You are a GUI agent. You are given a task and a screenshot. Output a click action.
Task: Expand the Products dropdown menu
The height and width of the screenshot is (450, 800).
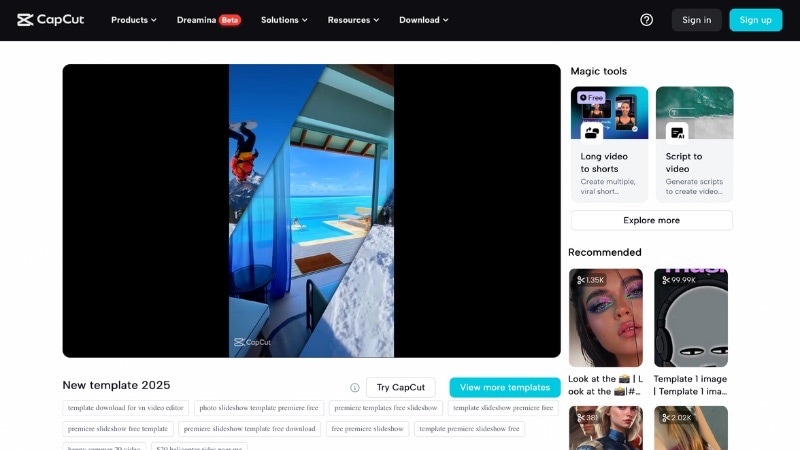(x=134, y=20)
